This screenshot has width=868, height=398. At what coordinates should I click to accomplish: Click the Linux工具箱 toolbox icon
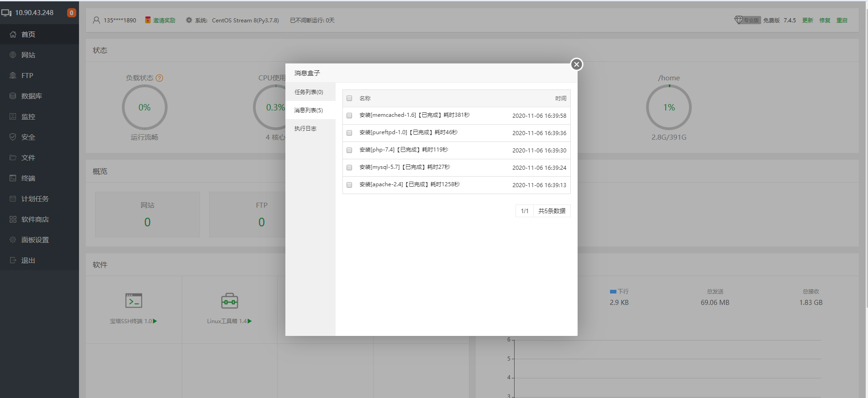[x=230, y=301]
